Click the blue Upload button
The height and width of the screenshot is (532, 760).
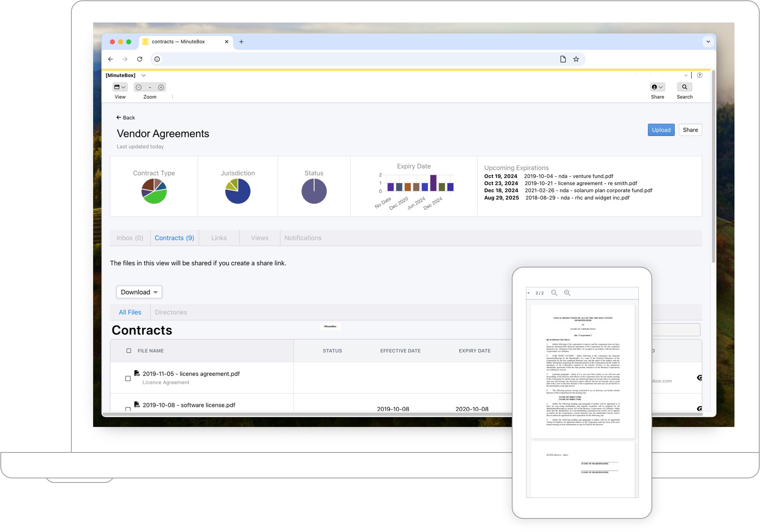click(661, 130)
